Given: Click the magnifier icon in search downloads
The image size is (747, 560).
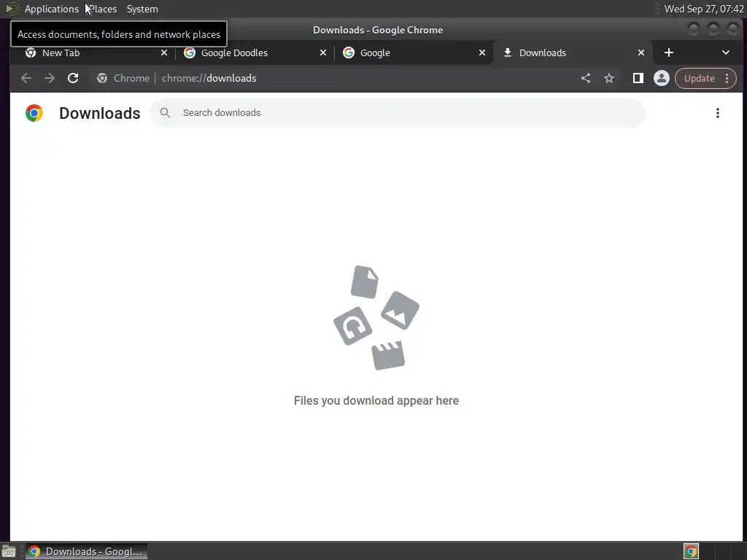Looking at the screenshot, I should click(x=166, y=113).
